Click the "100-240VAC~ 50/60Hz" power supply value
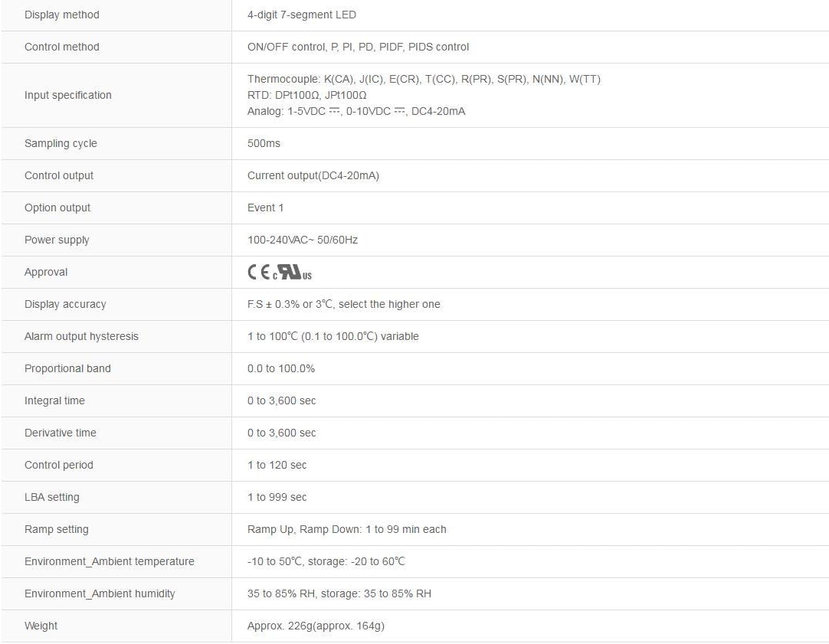The image size is (829, 644). click(x=303, y=240)
